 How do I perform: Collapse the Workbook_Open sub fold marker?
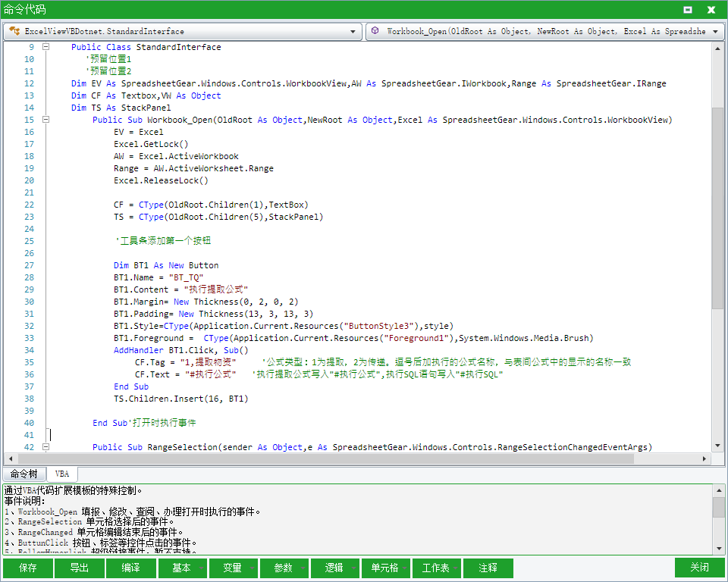click(x=46, y=119)
